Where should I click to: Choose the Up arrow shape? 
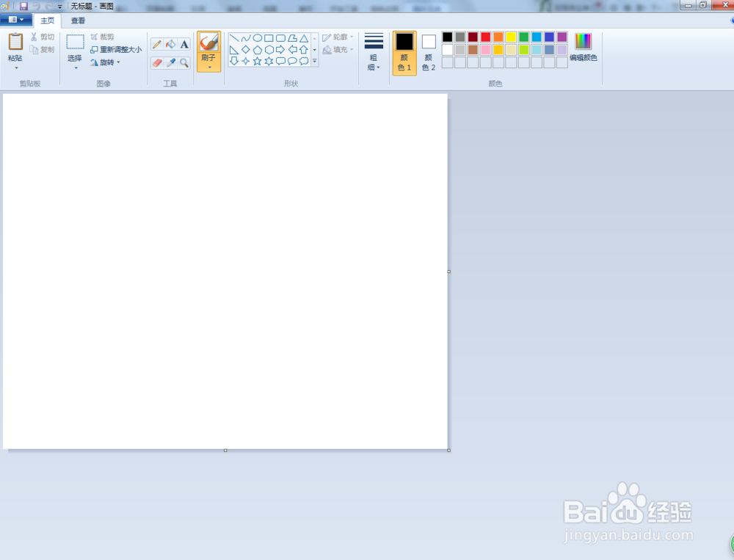click(304, 50)
